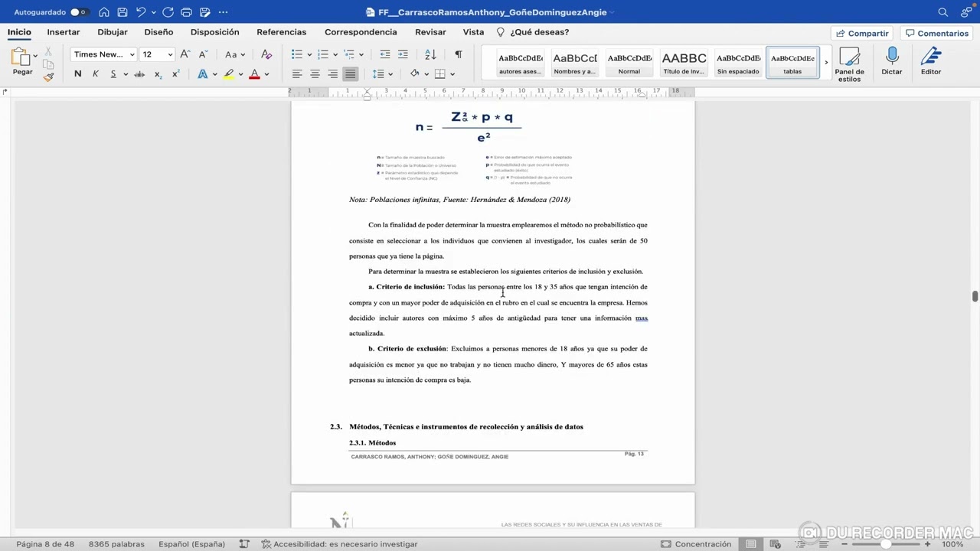Show paragraph marks (pilcrow)
The width and height of the screenshot is (980, 551).
click(x=458, y=54)
